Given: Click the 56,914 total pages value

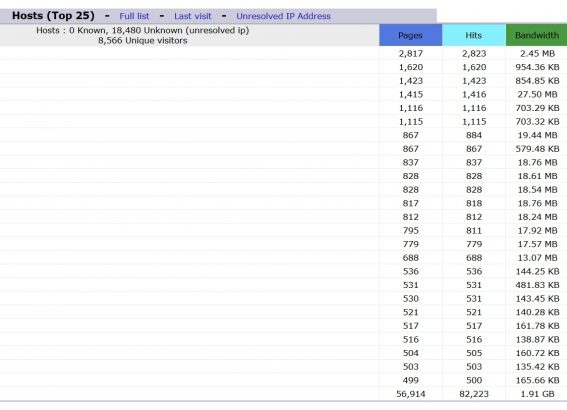Looking at the screenshot, I should coord(411,394).
